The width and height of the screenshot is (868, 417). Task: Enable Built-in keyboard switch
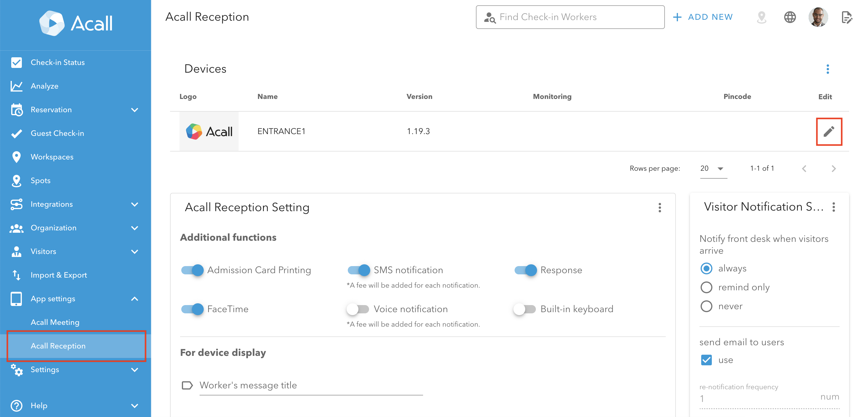525,309
